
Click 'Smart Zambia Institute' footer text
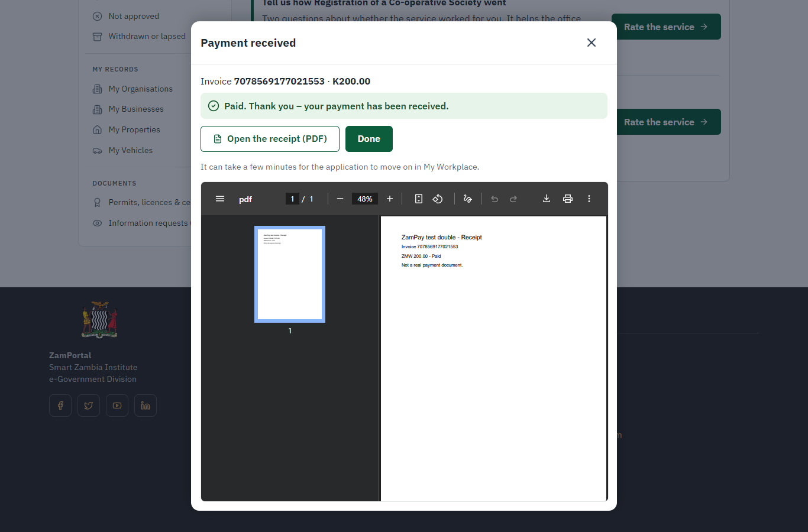point(93,367)
